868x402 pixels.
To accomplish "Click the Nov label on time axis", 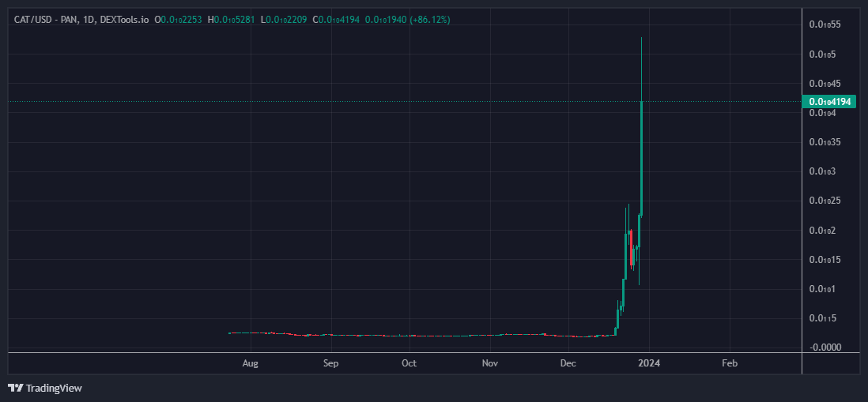I will click(x=490, y=363).
